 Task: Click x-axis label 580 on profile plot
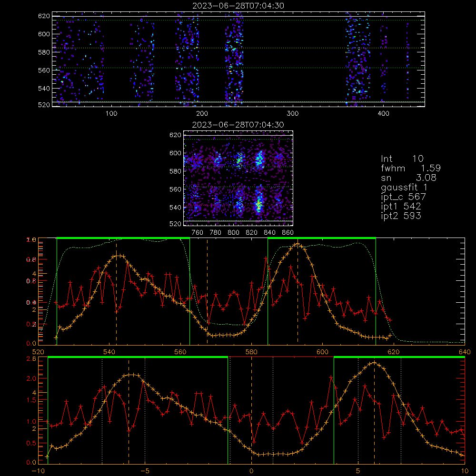tap(251, 352)
